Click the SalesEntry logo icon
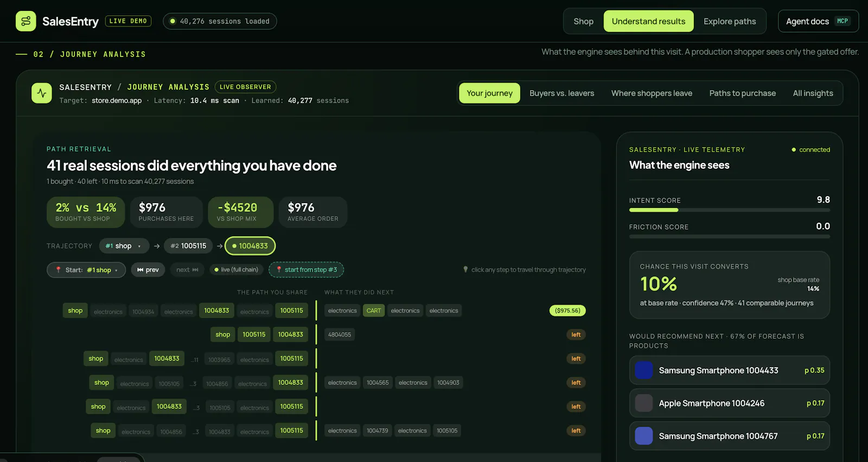This screenshot has width=868, height=462. coord(25,21)
